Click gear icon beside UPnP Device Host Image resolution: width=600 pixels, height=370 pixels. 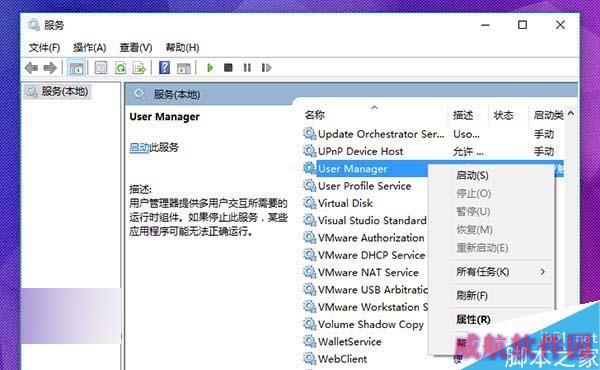310,151
